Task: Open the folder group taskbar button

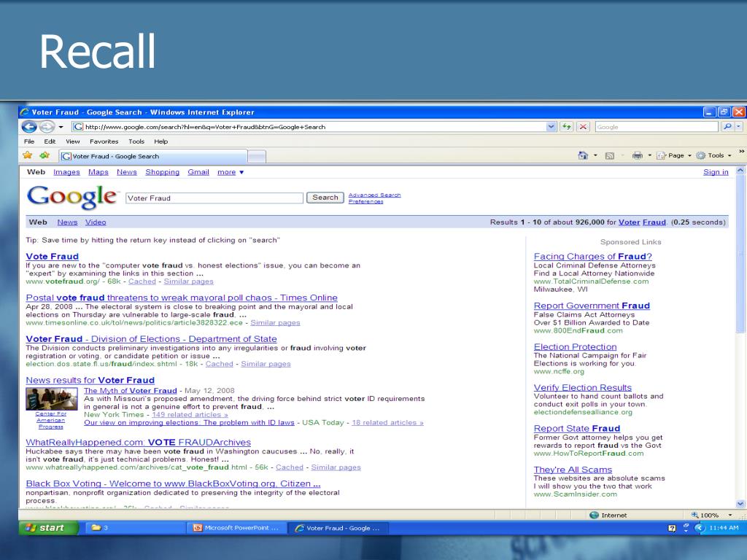Action: pyautogui.click(x=135, y=528)
